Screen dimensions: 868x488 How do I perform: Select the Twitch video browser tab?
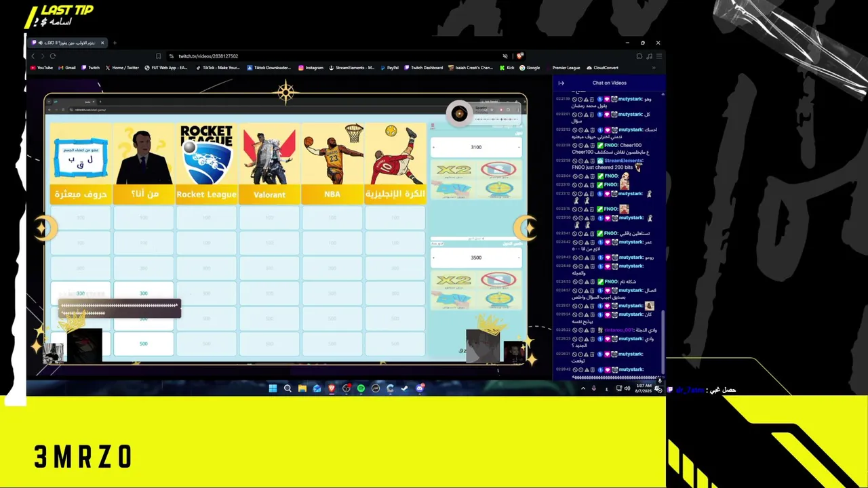coord(68,43)
